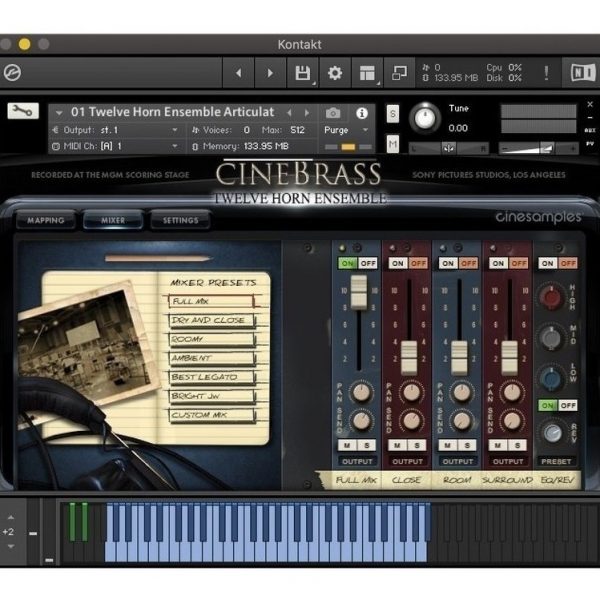Screen dimensions: 600x600
Task: Turn the Room channel ON
Action: click(x=448, y=263)
